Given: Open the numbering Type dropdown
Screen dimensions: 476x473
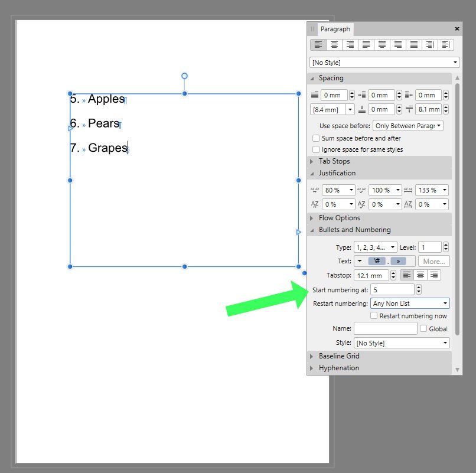Looking at the screenshot, I should (x=375, y=247).
